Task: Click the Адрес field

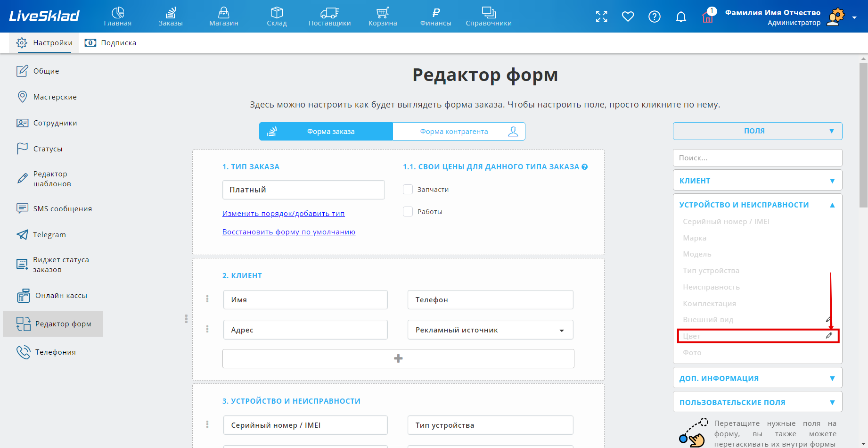Action: [305, 330]
